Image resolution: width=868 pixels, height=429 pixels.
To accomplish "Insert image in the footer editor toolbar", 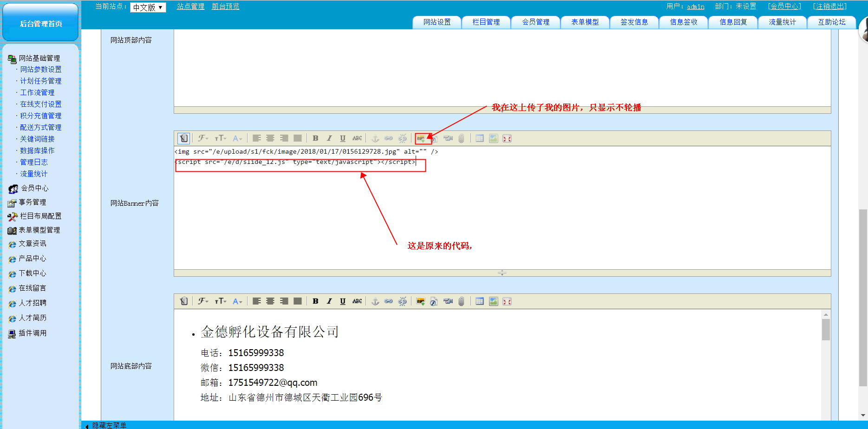I will 421,301.
